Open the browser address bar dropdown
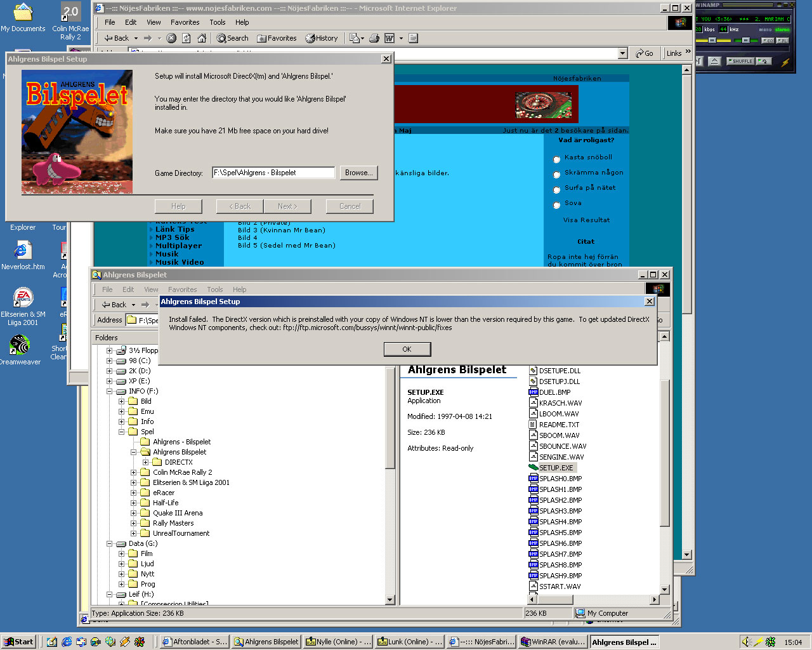812x650 pixels. 622,53
